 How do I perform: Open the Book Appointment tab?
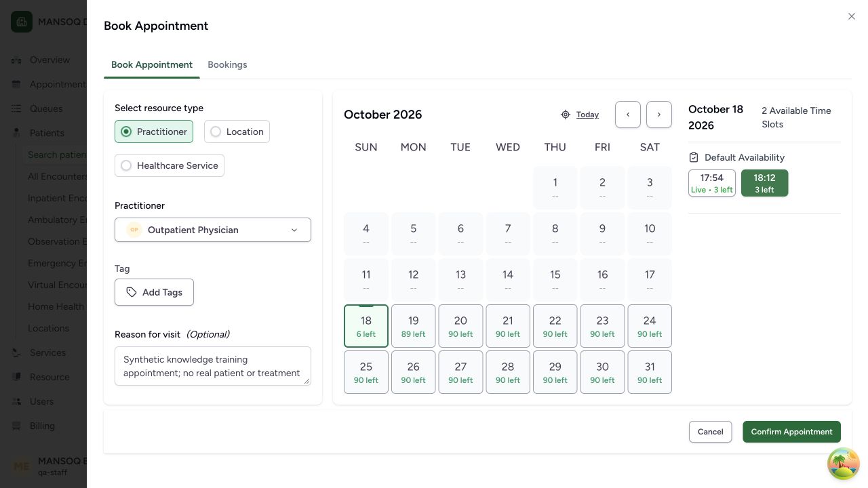click(x=152, y=65)
